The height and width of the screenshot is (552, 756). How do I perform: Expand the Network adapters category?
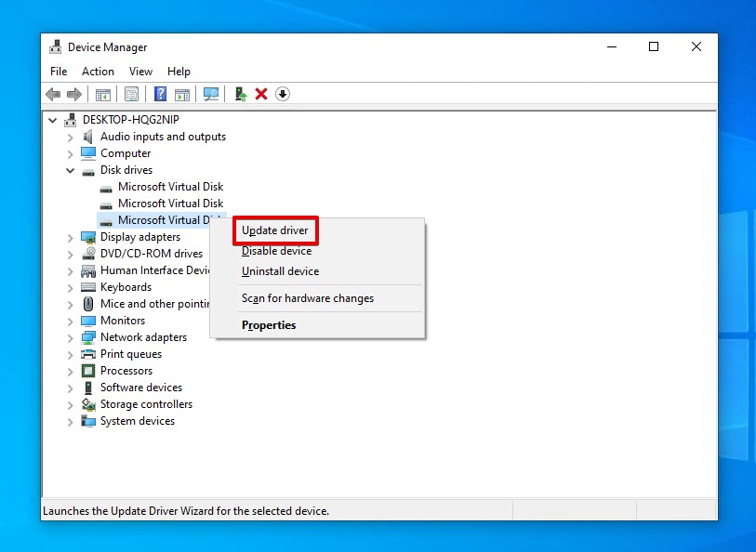pos(71,337)
